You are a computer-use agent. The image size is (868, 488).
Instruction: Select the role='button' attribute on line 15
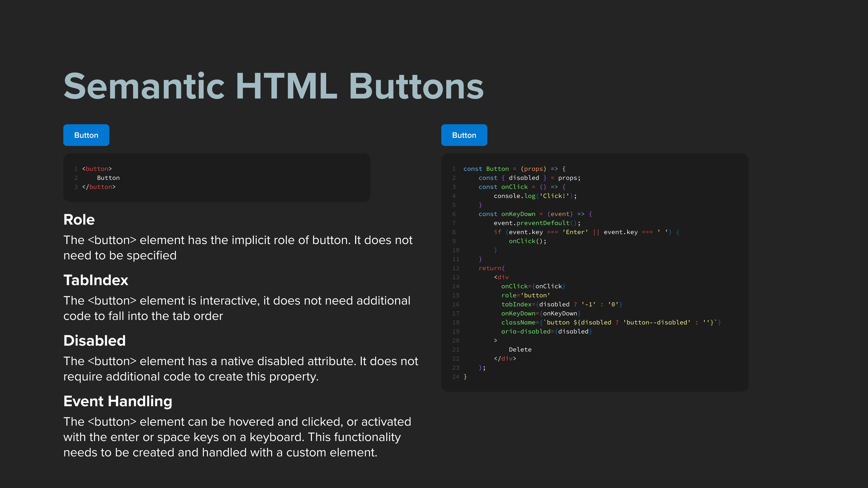pyautogui.click(x=525, y=295)
